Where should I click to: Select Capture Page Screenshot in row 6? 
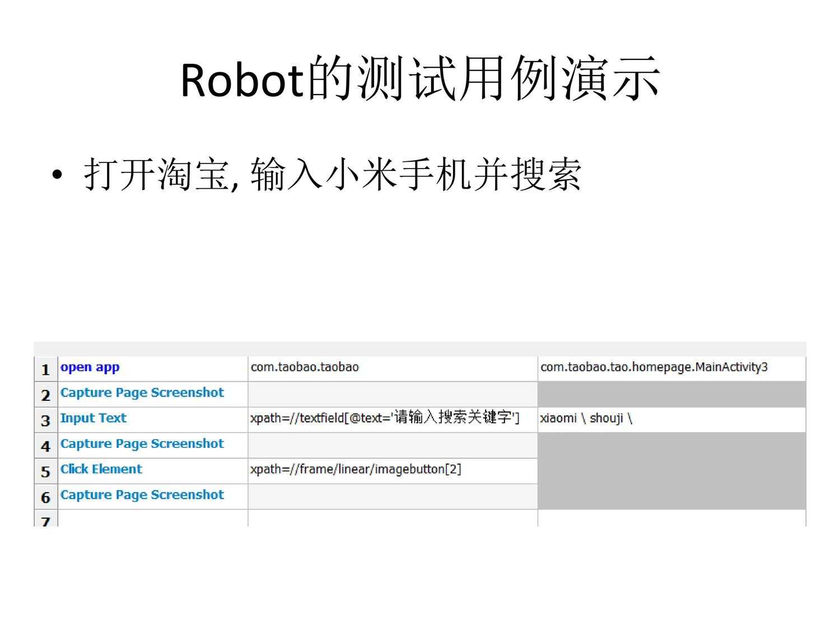point(153,496)
